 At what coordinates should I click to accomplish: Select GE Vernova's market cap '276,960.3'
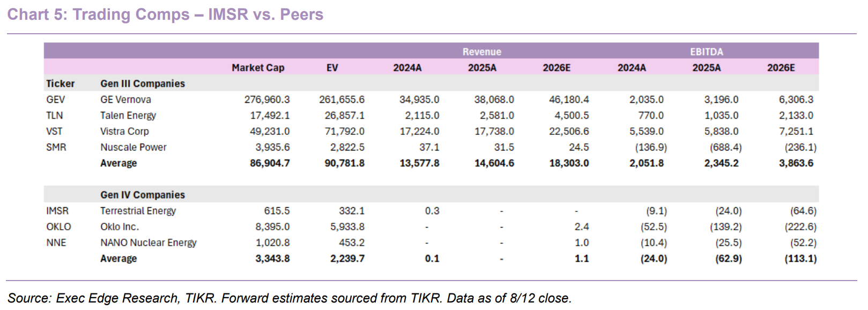(x=267, y=100)
